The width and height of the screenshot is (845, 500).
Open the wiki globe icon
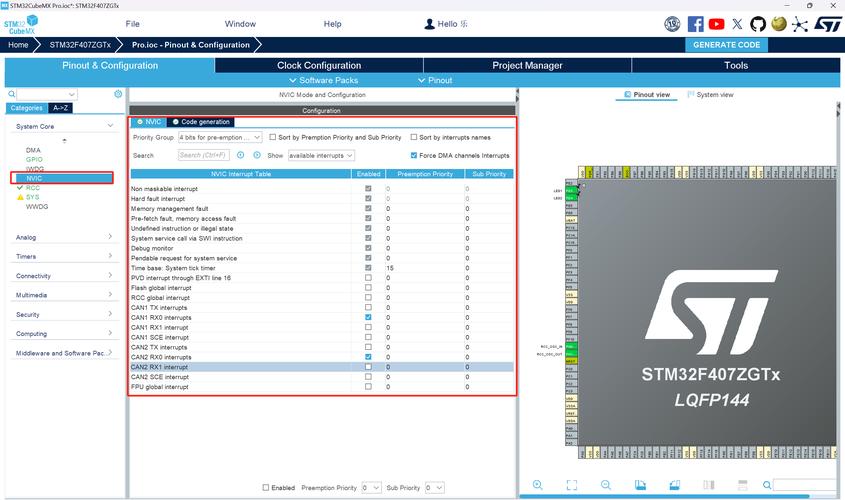click(x=779, y=24)
